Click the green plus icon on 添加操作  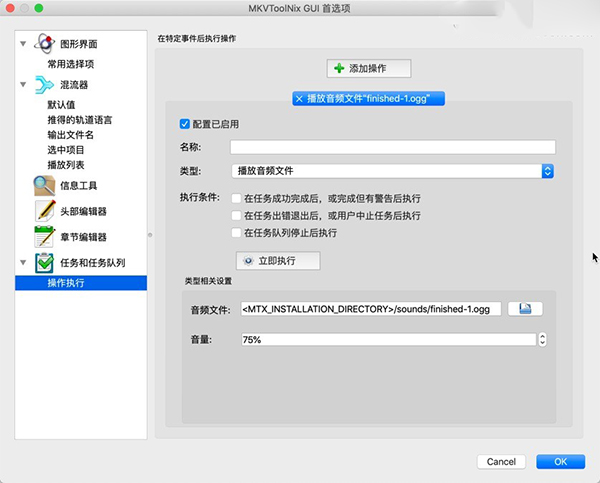(x=339, y=69)
